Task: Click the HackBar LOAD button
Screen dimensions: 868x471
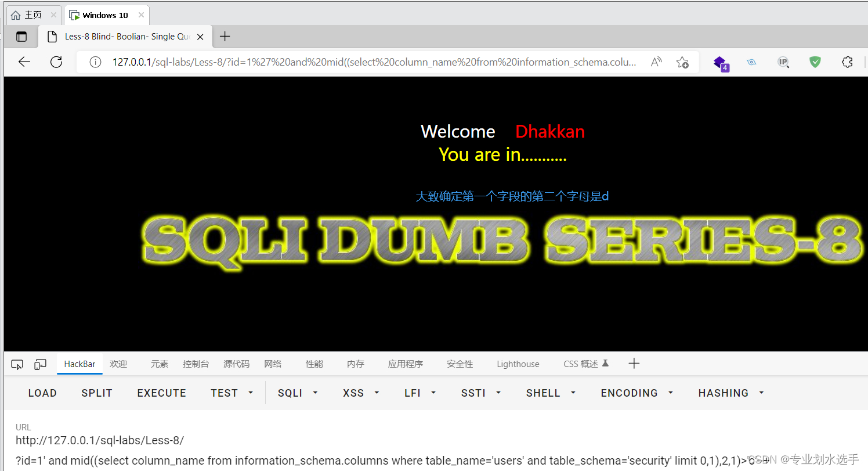Action: pyautogui.click(x=42, y=393)
